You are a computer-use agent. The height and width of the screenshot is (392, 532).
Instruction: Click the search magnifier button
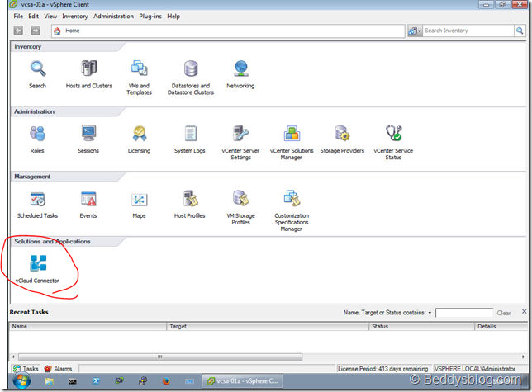tap(520, 31)
